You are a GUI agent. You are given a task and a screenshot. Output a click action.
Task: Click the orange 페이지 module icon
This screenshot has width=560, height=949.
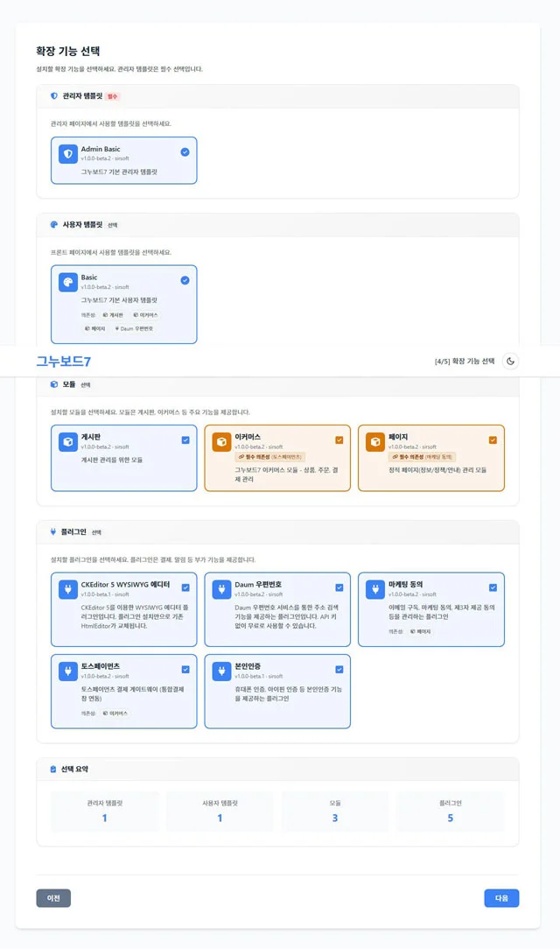[375, 442]
